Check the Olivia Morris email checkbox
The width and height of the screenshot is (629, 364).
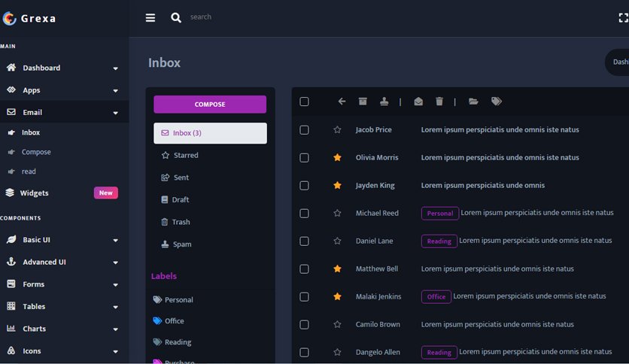(x=304, y=157)
